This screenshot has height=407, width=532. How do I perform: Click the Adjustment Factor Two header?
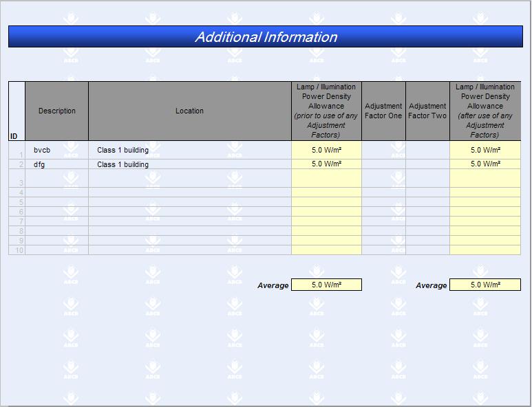(x=427, y=111)
